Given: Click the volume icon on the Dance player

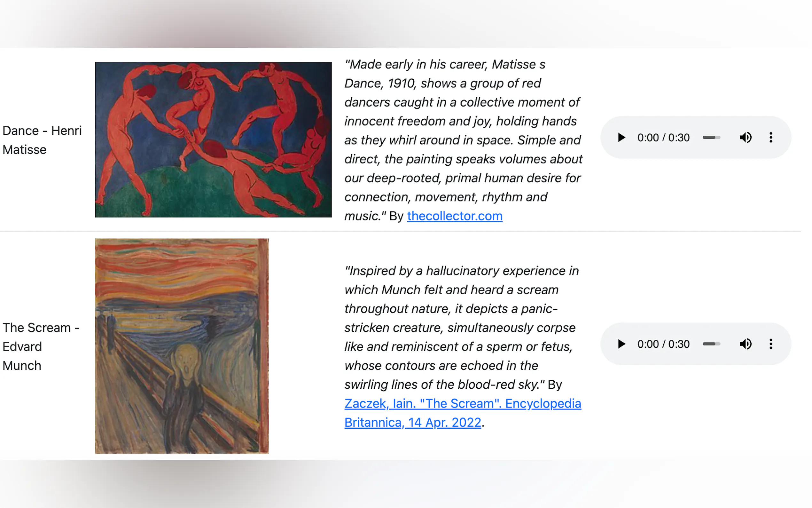Looking at the screenshot, I should (746, 137).
